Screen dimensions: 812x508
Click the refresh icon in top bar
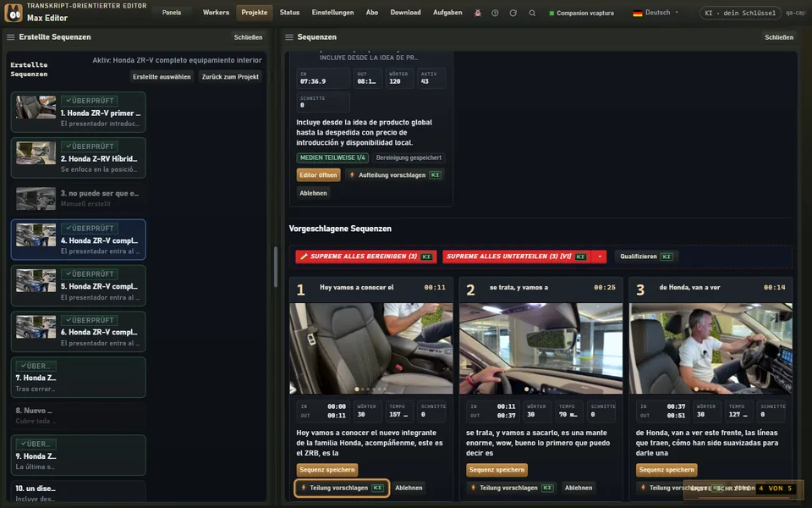513,13
